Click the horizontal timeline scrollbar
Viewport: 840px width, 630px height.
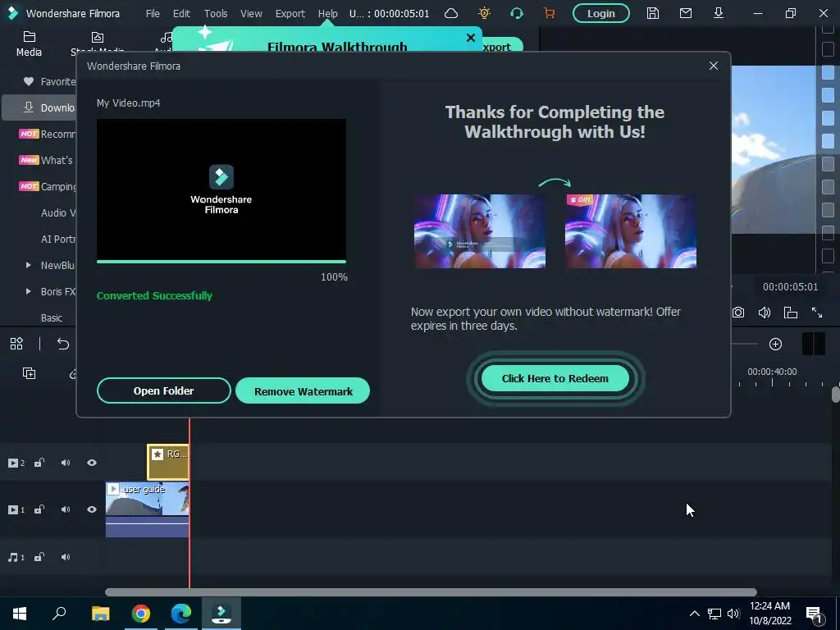click(431, 592)
